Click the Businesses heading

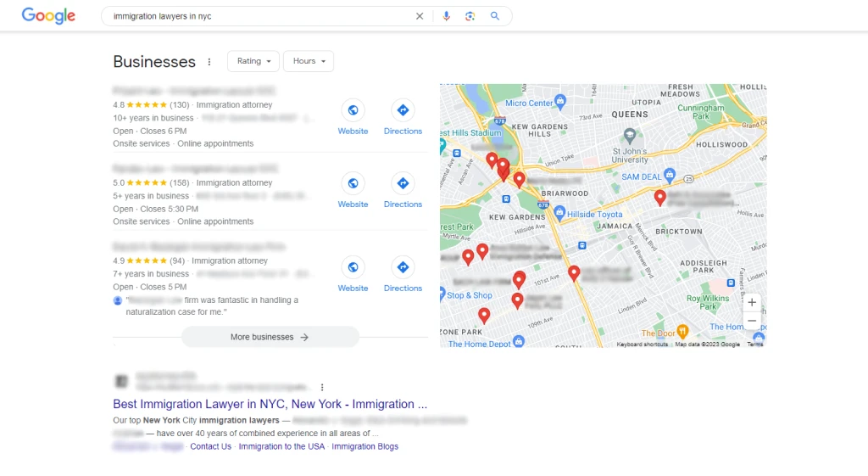[x=154, y=61]
